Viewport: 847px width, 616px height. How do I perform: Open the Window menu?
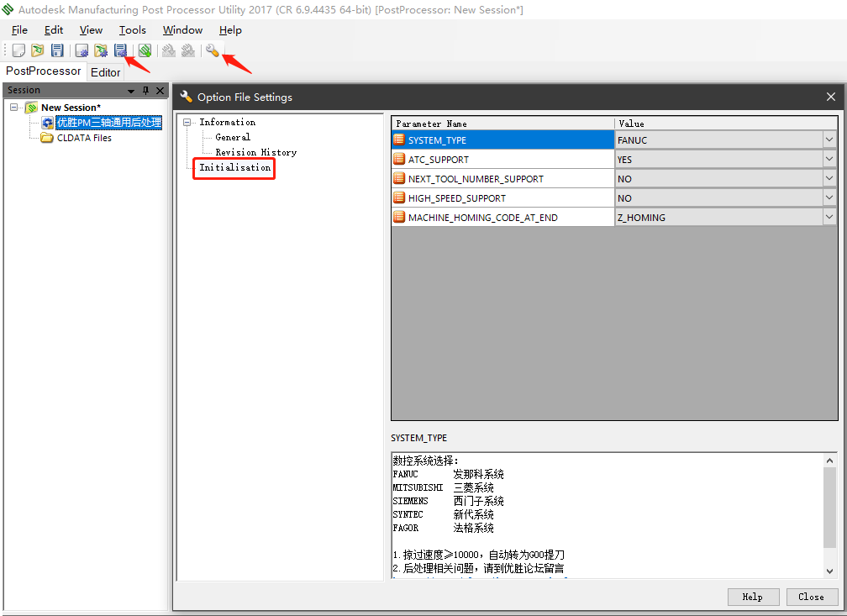click(x=182, y=30)
